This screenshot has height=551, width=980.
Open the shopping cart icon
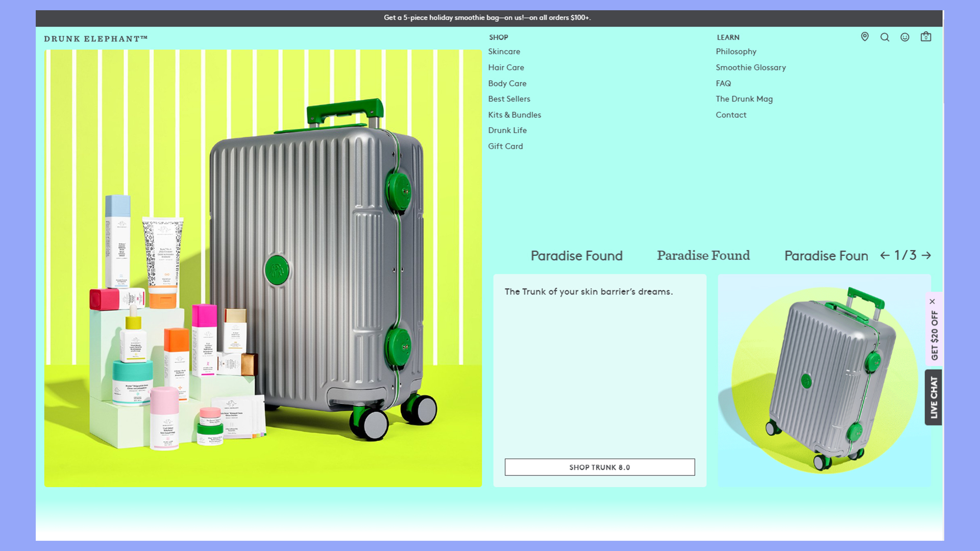tap(926, 36)
